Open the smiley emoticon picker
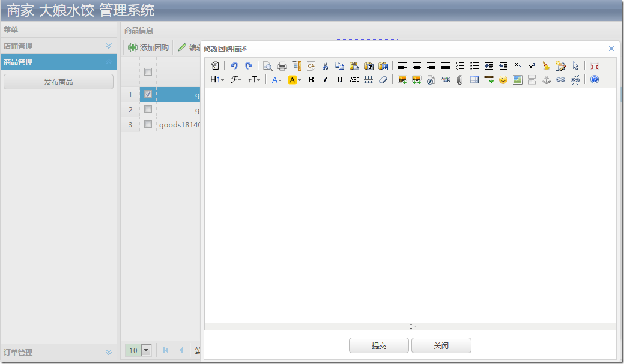 [503, 79]
